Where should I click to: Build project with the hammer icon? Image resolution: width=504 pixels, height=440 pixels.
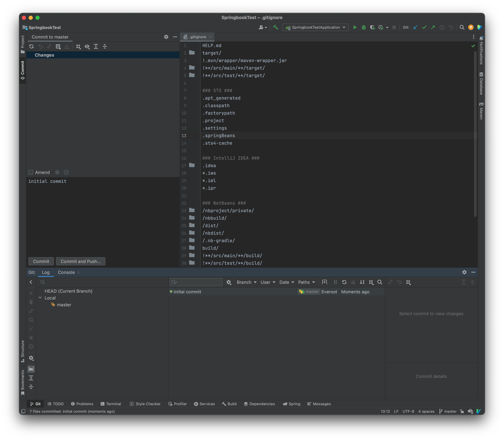click(x=276, y=27)
